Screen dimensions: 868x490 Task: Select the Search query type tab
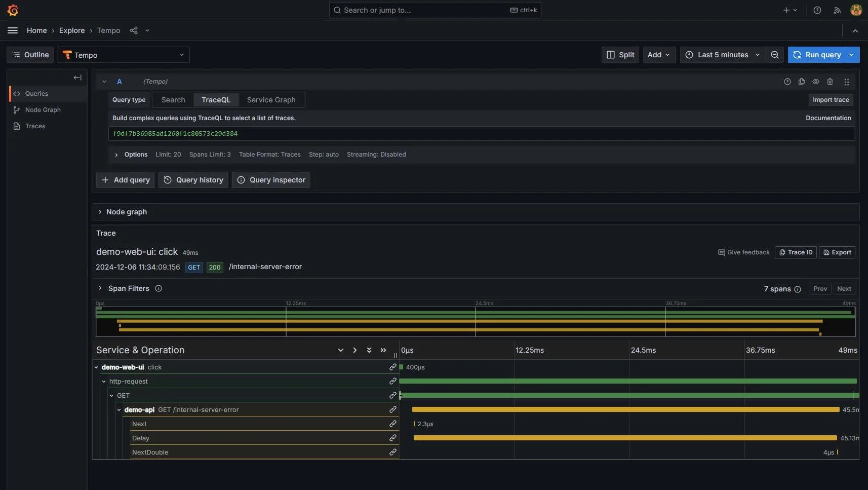point(173,100)
